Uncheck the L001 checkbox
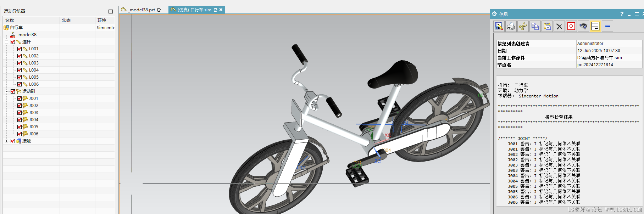The height and width of the screenshot is (214, 644). click(x=20, y=49)
